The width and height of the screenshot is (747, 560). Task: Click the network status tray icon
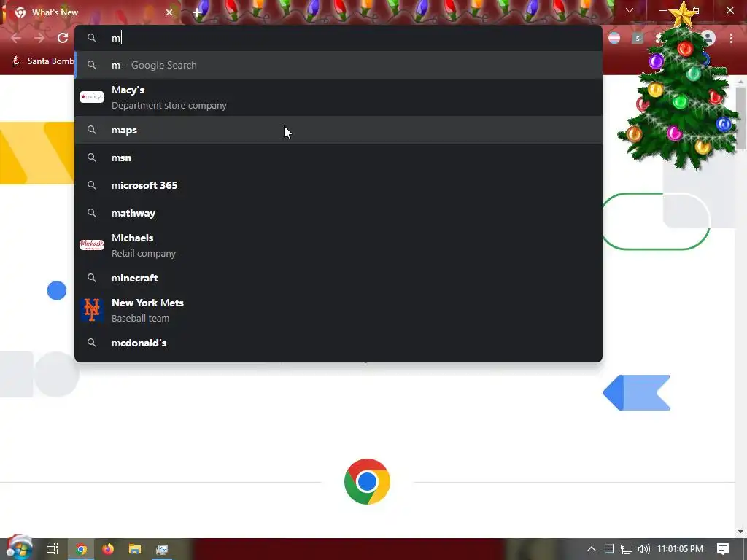627,549
